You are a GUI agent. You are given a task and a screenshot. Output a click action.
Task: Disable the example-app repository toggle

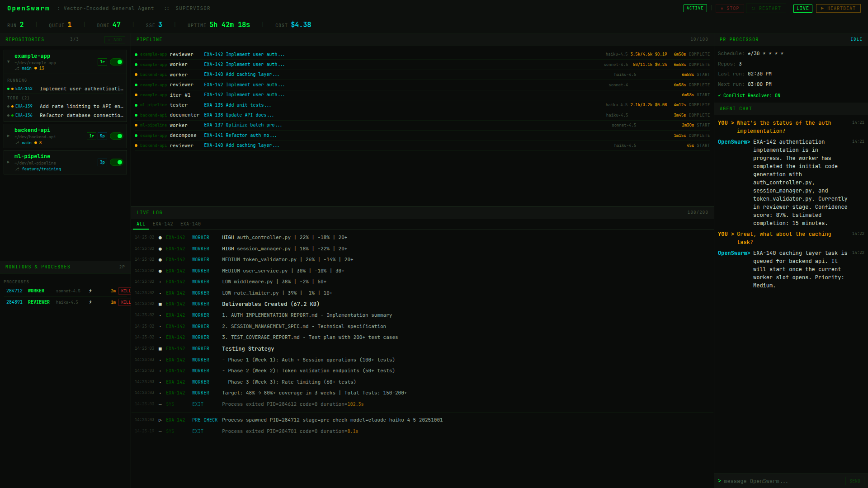[x=117, y=62]
